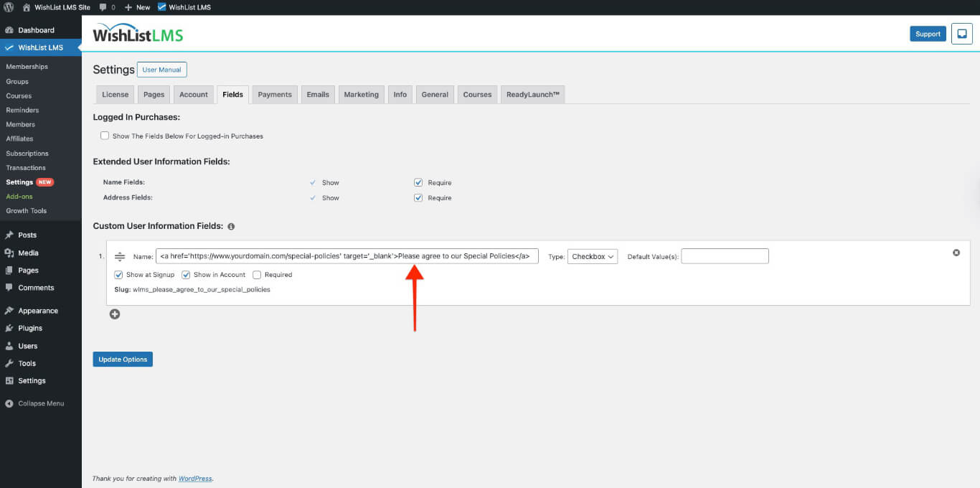This screenshot has width=980, height=488.
Task: Click the WordPress logo in the admin bar
Action: (x=7, y=6)
